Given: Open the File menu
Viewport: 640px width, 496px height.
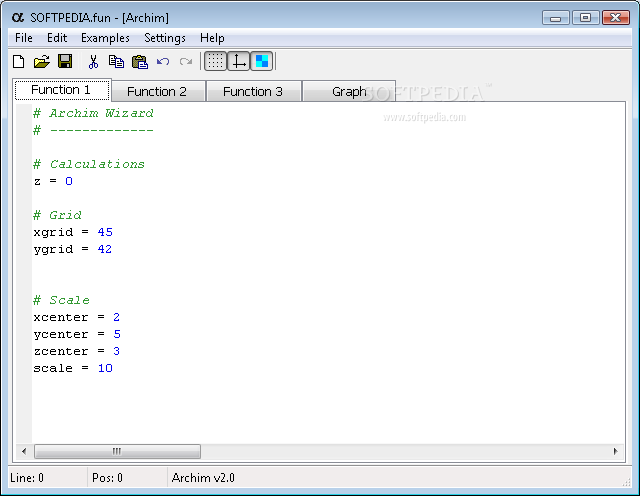Looking at the screenshot, I should coord(24,38).
